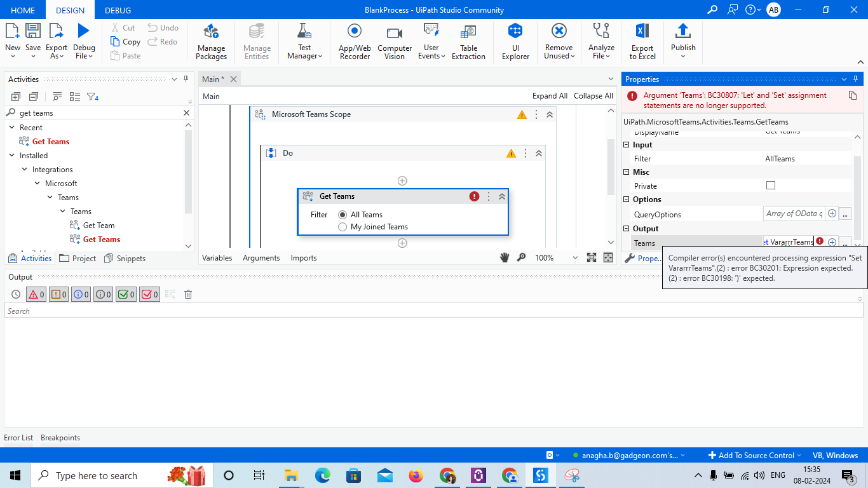
Task: Open the title bar search magnifier
Action: pyautogui.click(x=712, y=10)
